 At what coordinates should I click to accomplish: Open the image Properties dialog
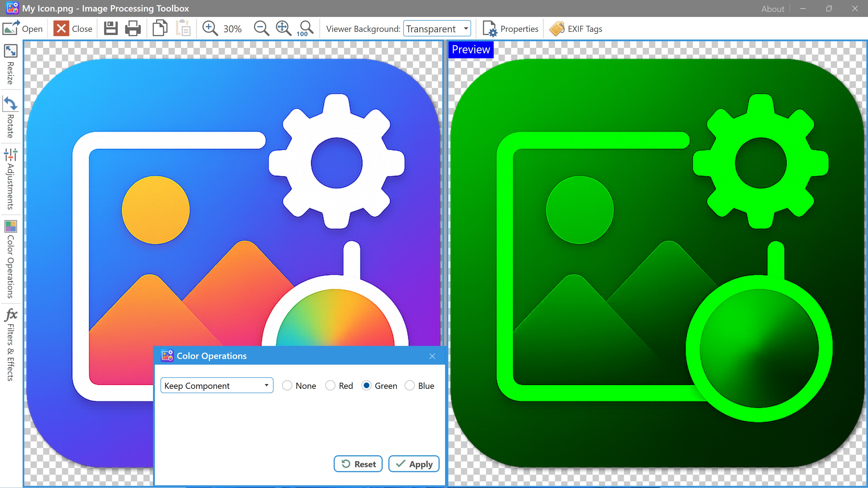pos(510,29)
